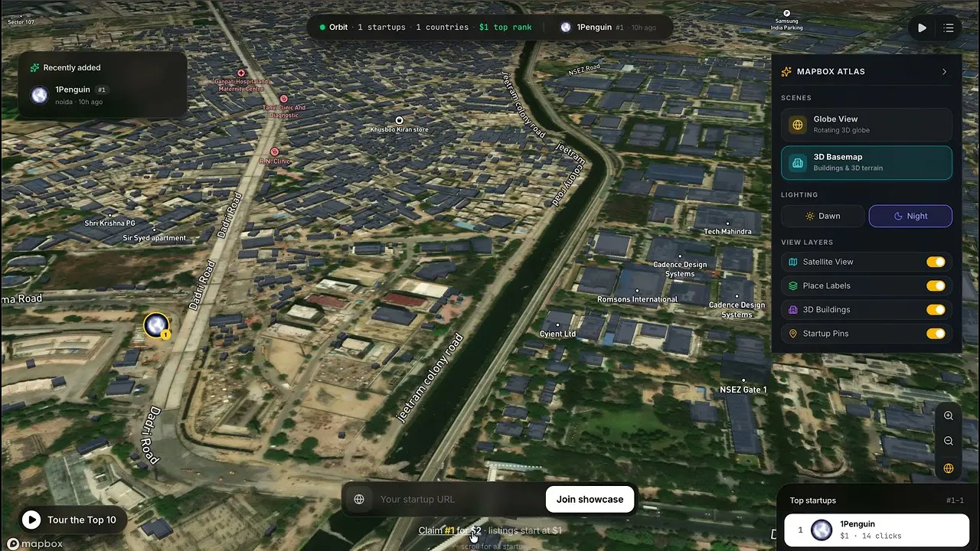Click Ganpati Hospital map marker
This screenshot has width=980, height=551.
pos(241,73)
